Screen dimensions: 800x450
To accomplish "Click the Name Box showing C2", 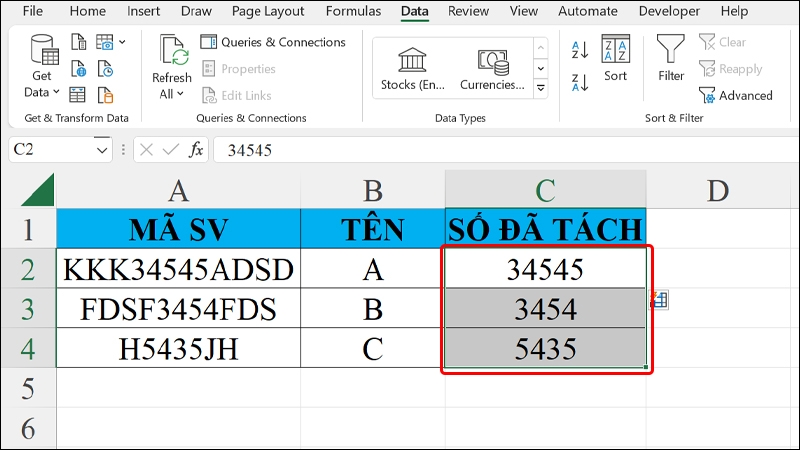I will click(x=51, y=150).
